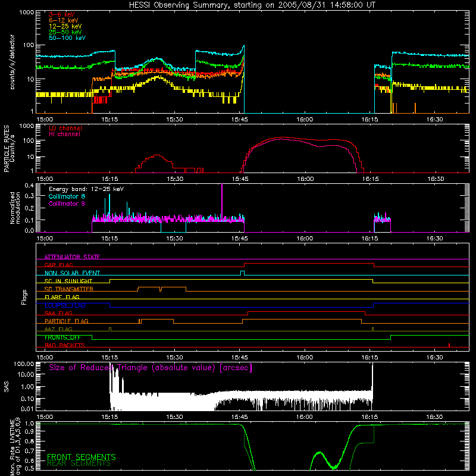This screenshot has width=476, height=476.
Task: Click the red BAD_PACKETS tick mark near 16:33
Action: pyautogui.click(x=449, y=345)
